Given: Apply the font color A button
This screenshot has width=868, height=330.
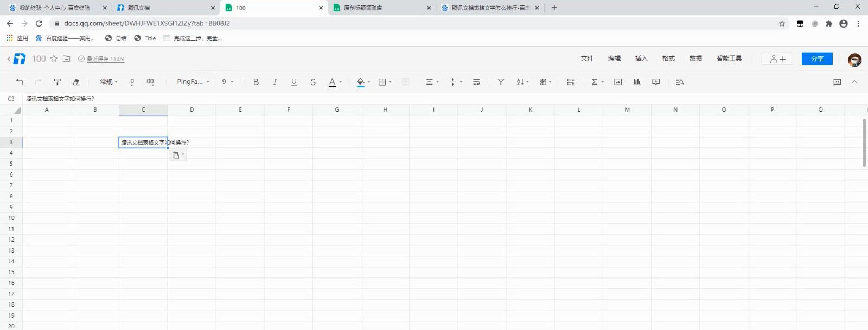Looking at the screenshot, I should (x=332, y=82).
